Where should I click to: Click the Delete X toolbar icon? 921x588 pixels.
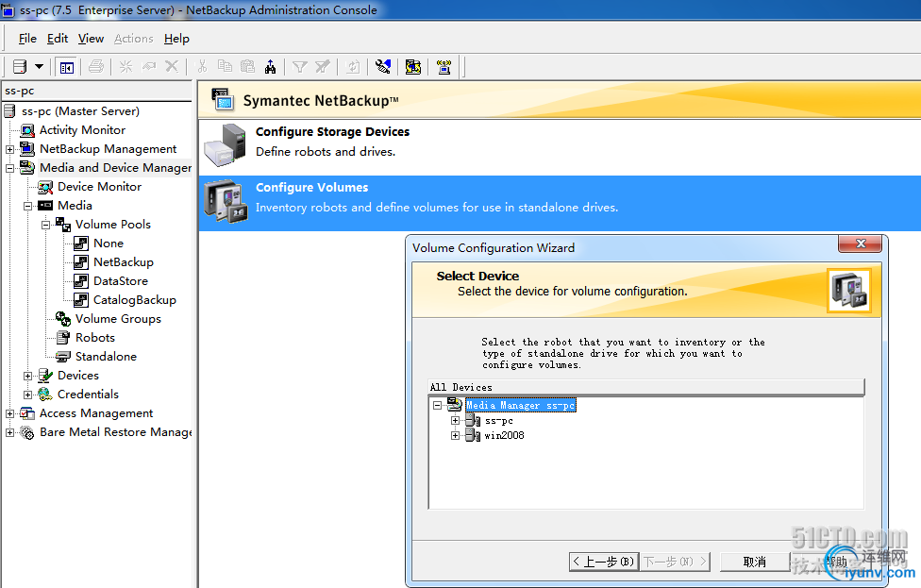tap(172, 66)
